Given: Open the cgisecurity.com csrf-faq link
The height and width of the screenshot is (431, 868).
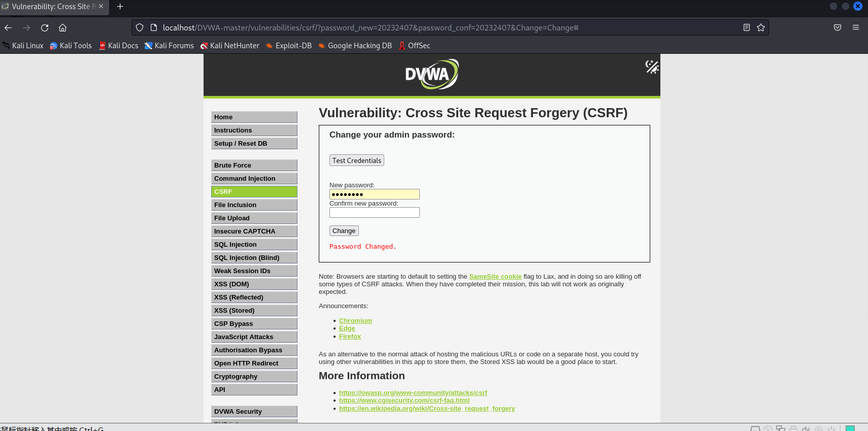Looking at the screenshot, I should (404, 401).
